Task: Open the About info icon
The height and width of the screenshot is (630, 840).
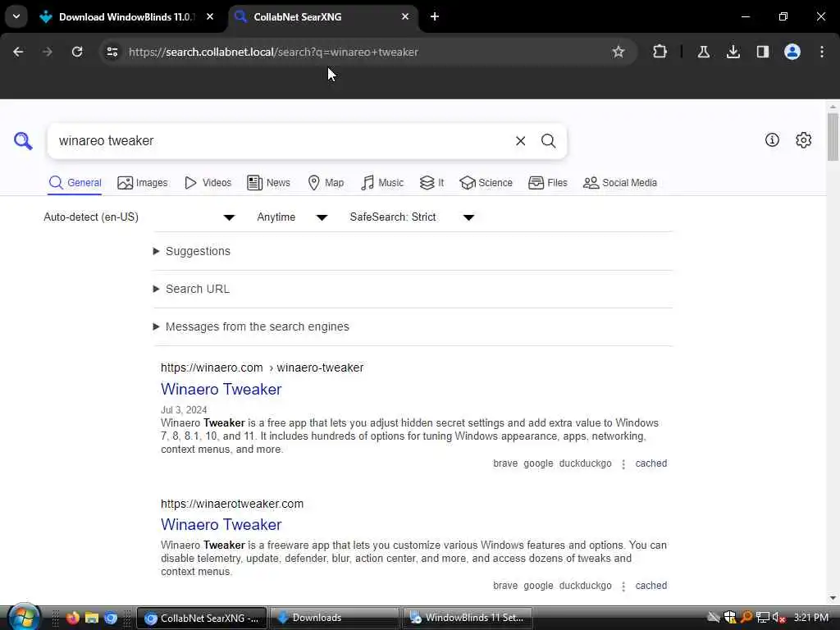Action: tap(772, 139)
